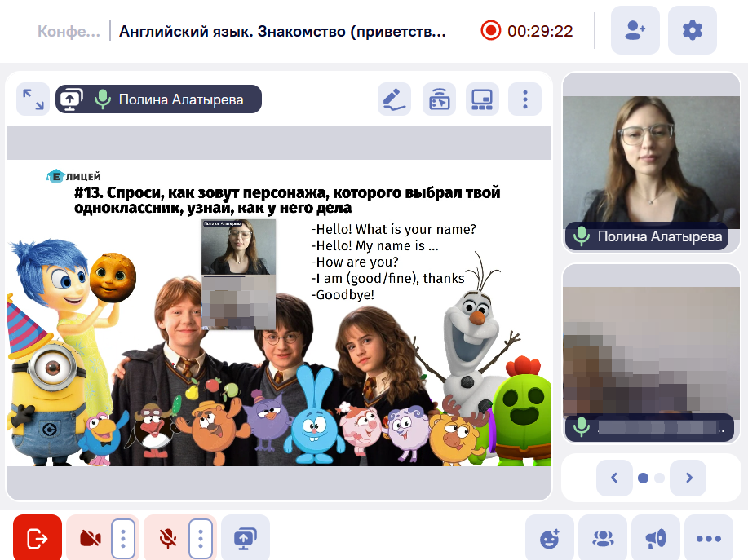Select Полина Алатырева's video tile
This screenshot has height=560, width=748.
(651, 162)
